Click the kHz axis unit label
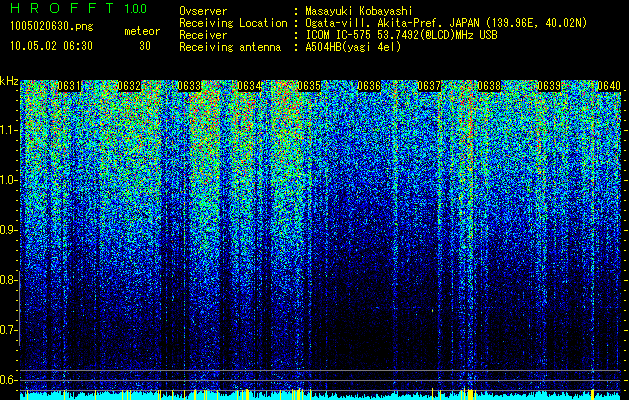This screenshot has height=400, width=629. 9,81
